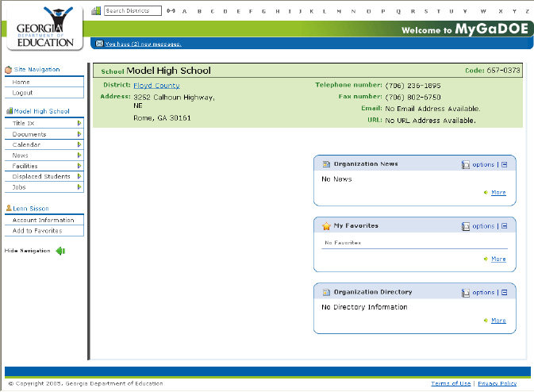Collapse the Organization News panel
This screenshot has height=392, width=534.
pyautogui.click(x=505, y=164)
